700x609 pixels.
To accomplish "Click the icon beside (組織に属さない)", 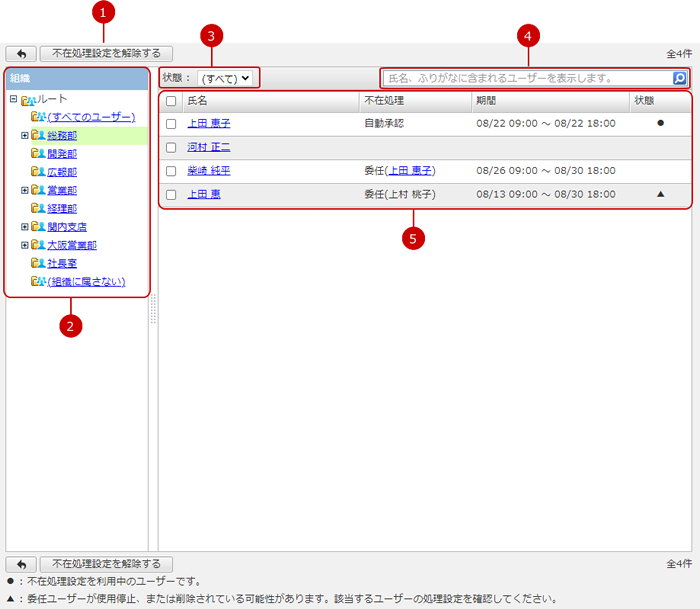I will (38, 282).
